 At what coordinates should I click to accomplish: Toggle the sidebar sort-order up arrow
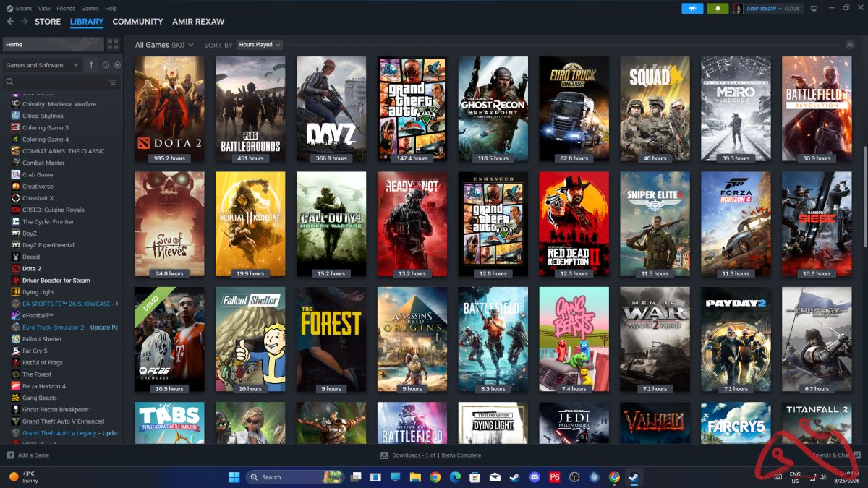(91, 65)
